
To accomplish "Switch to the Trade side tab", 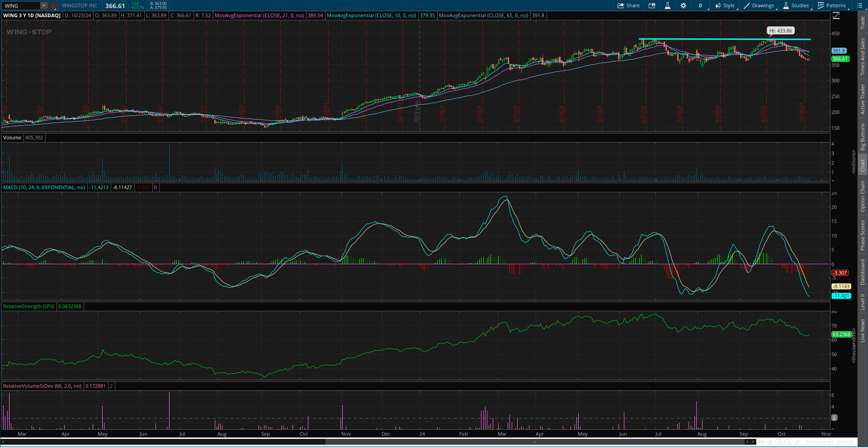I will click(x=863, y=23).
